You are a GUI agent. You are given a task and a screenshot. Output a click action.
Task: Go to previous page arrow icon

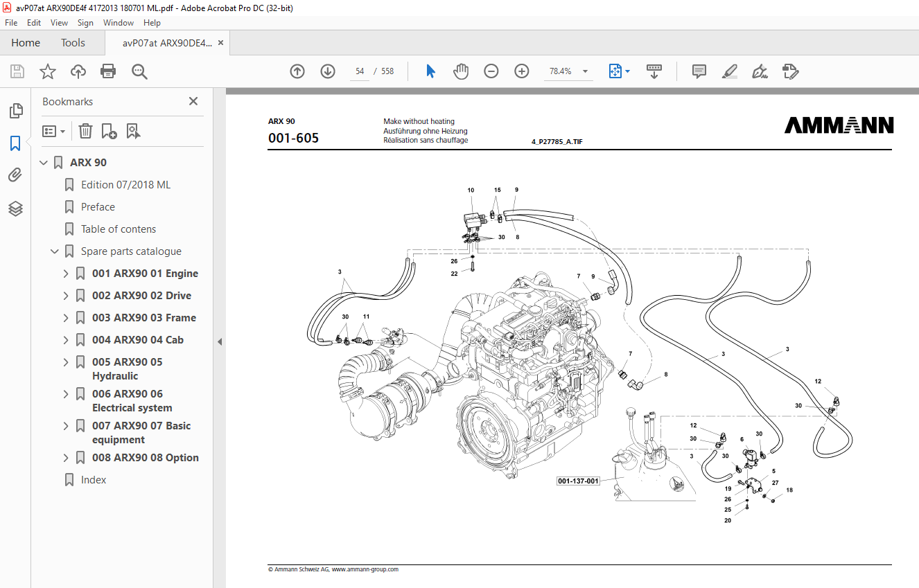pyautogui.click(x=297, y=71)
